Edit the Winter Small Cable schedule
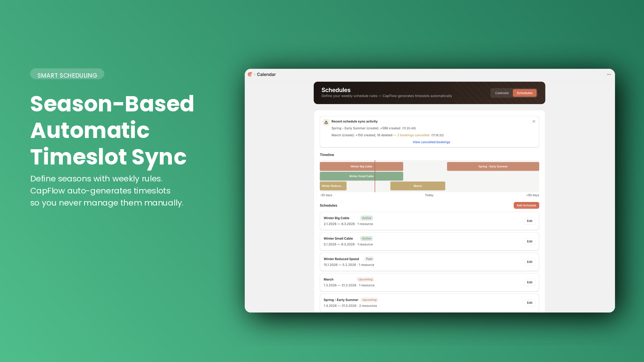Viewport: 644px width, 362px height. pyautogui.click(x=529, y=241)
